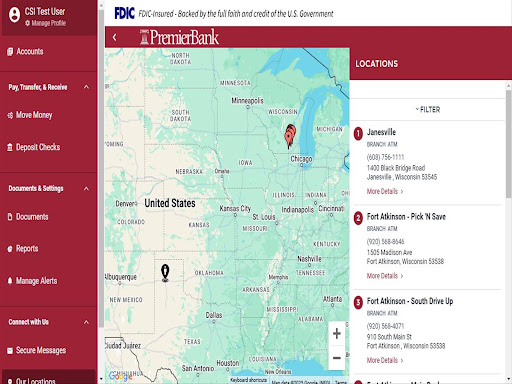Open Deposit Checks

coord(34,147)
